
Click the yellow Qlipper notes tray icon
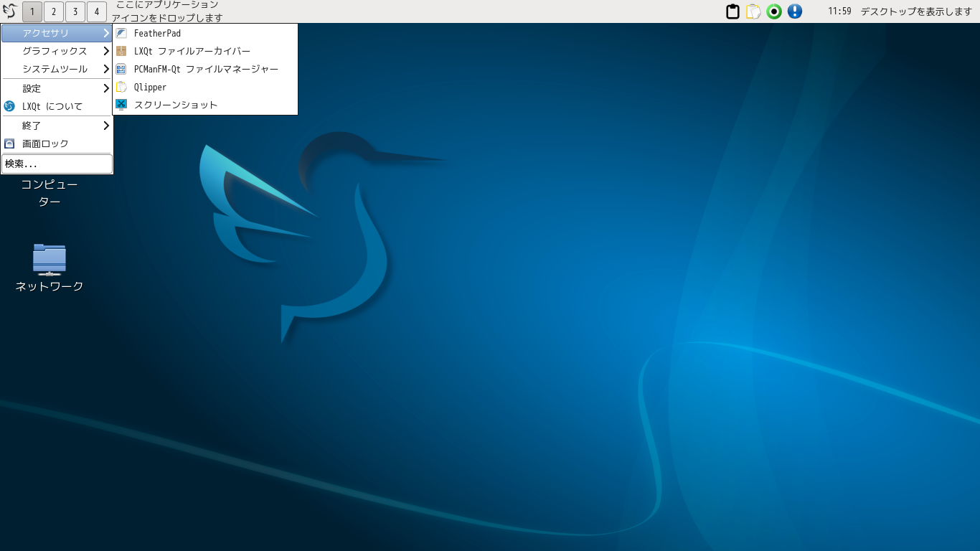coord(753,11)
